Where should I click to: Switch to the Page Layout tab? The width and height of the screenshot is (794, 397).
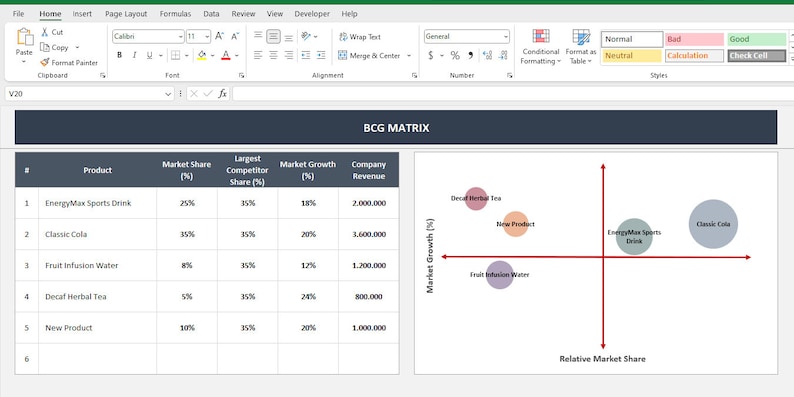(x=126, y=14)
